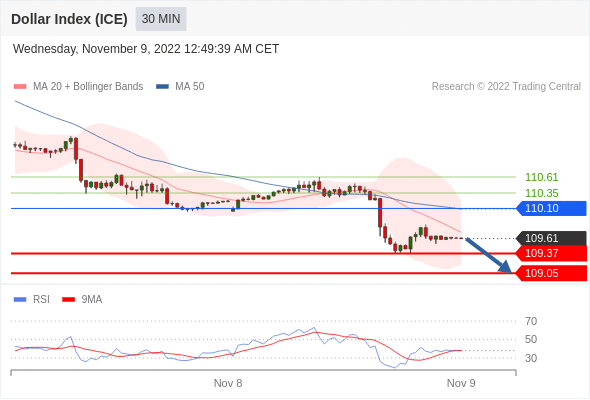The width and height of the screenshot is (590, 400).
Task: Click the MA 50 blue legend swatch
Action: (162, 87)
